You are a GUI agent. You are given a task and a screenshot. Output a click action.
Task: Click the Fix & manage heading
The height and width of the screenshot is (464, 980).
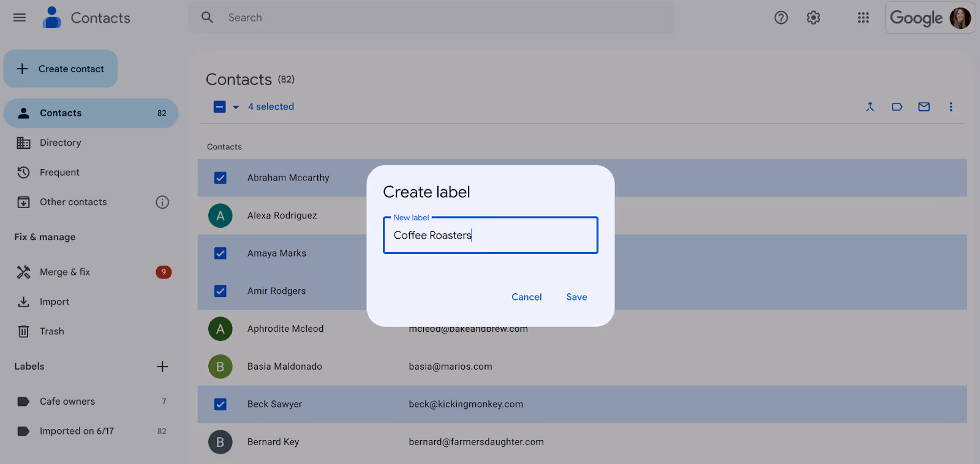coord(45,238)
